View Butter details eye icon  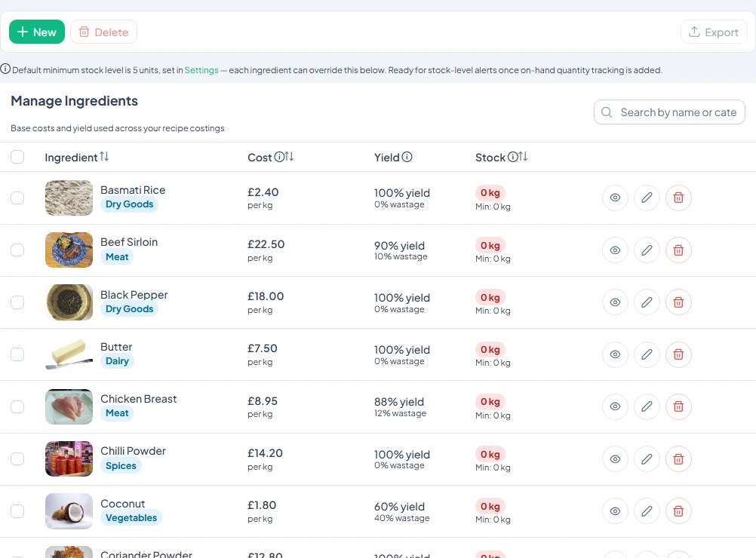pyautogui.click(x=615, y=354)
